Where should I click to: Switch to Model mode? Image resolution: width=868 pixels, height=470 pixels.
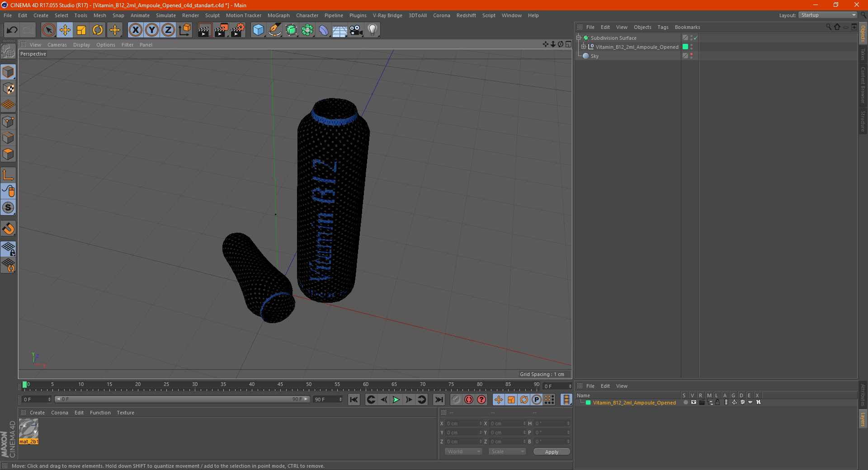coord(8,72)
